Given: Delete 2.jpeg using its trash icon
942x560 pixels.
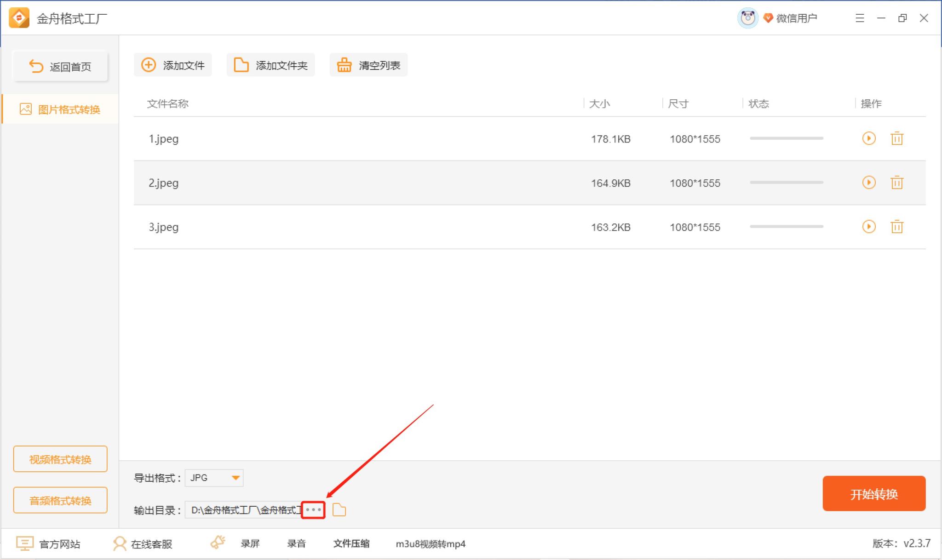Looking at the screenshot, I should [x=897, y=183].
